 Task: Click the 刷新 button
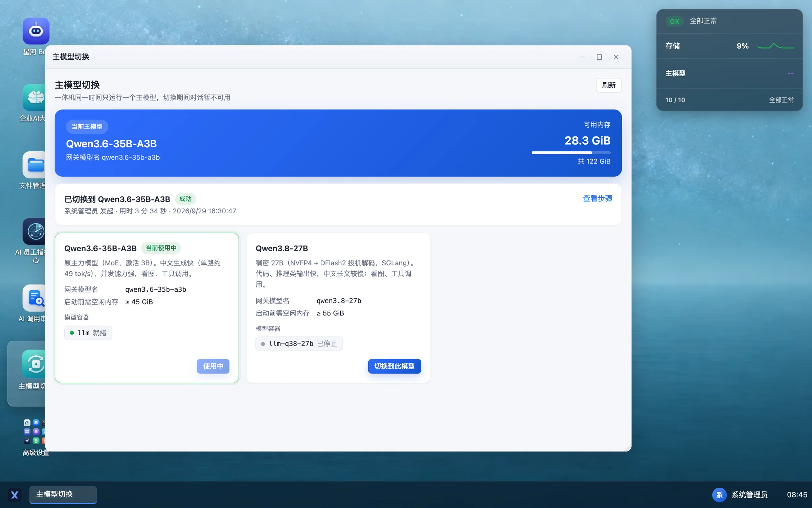tap(608, 85)
